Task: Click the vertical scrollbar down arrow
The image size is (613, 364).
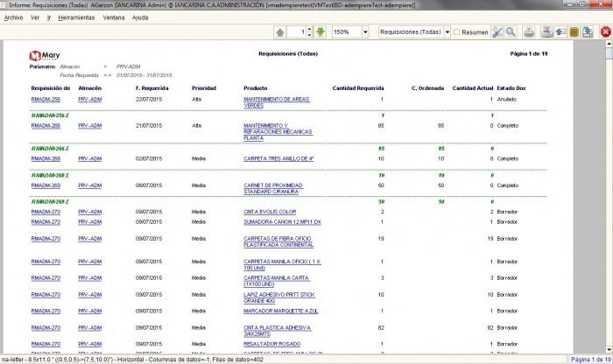Action: coord(609,350)
